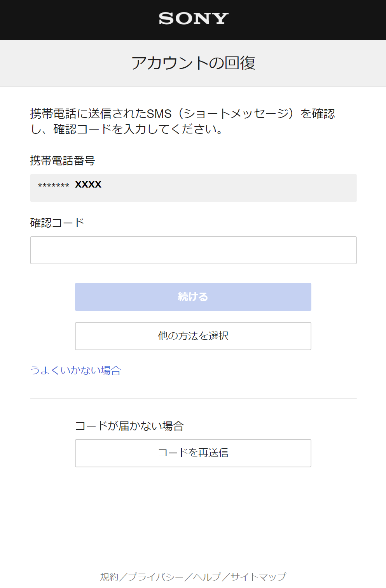
Task: Focus the 確認コード input field
Action: coord(193,250)
